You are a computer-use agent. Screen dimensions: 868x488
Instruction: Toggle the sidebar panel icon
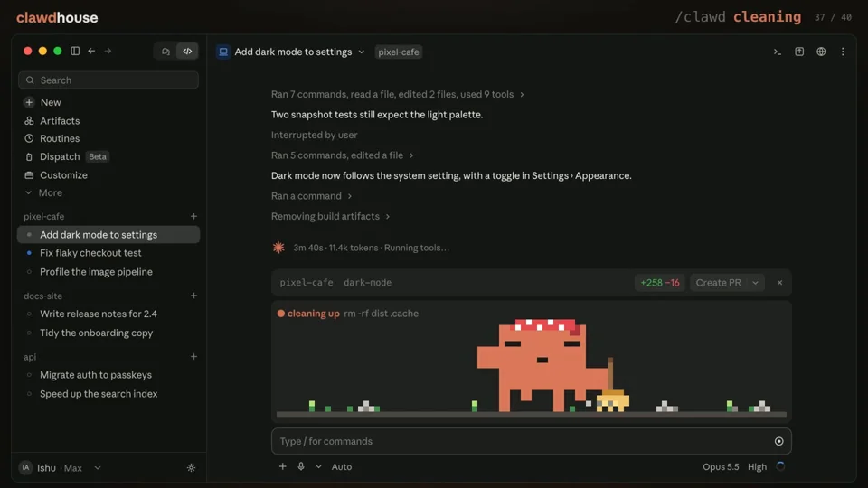pyautogui.click(x=75, y=51)
